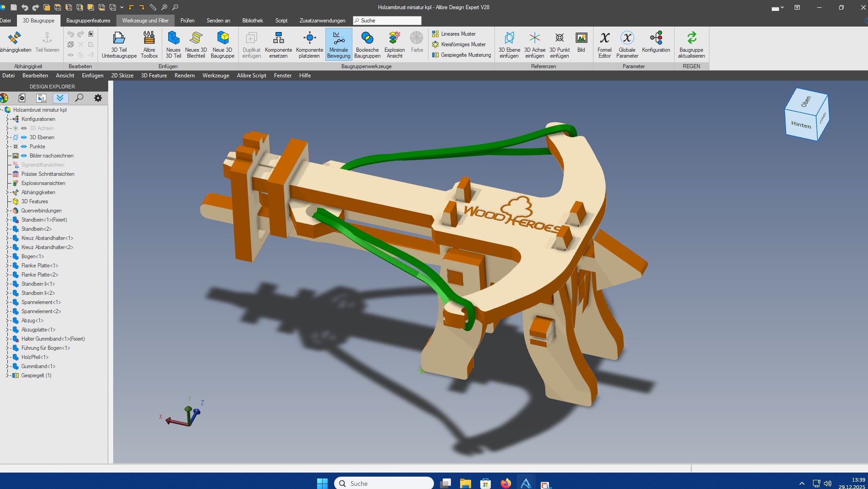Open Design Explorer settings gear
This screenshot has height=489, width=868.
coord(98,98)
